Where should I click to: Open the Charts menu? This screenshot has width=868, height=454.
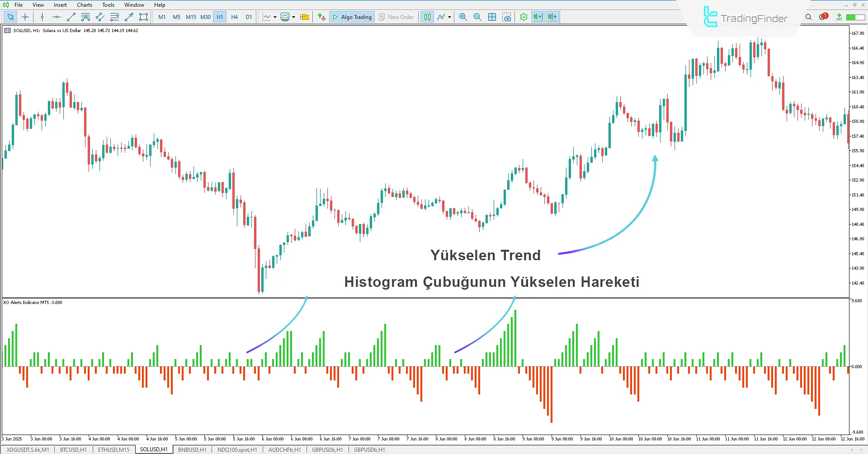tap(84, 5)
